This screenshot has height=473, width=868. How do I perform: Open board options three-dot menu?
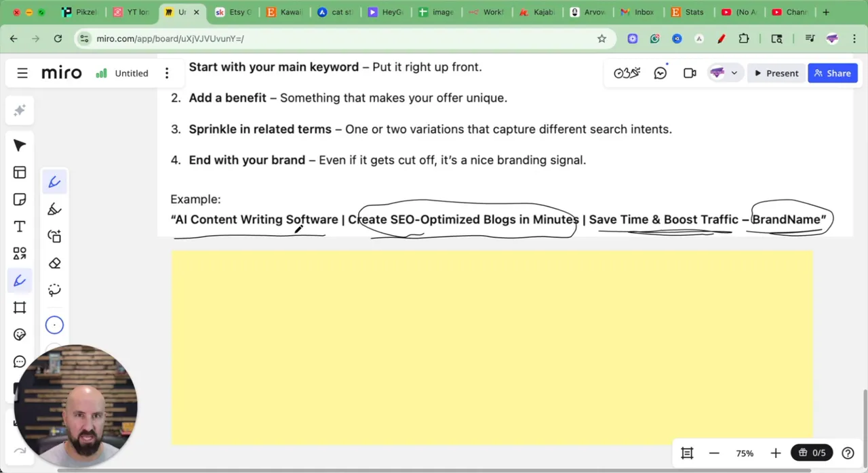[167, 73]
